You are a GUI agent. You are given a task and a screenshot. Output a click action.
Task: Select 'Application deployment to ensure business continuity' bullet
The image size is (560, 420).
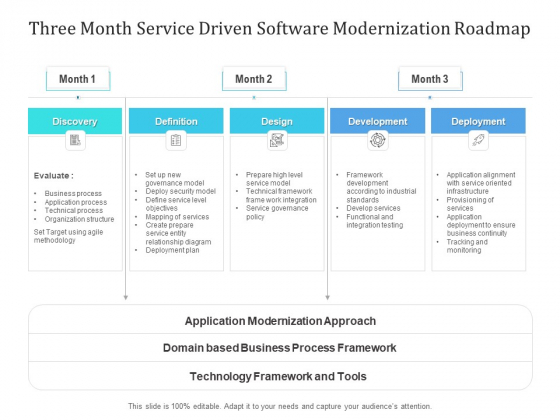pos(481,225)
